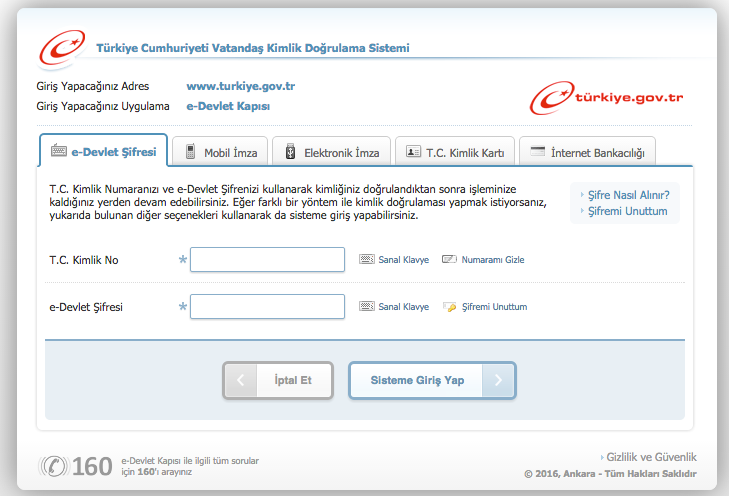Viewport: 729px width, 496px height.
Task: Click Şifremi Unuttum link in top-right box
Action: click(x=627, y=211)
